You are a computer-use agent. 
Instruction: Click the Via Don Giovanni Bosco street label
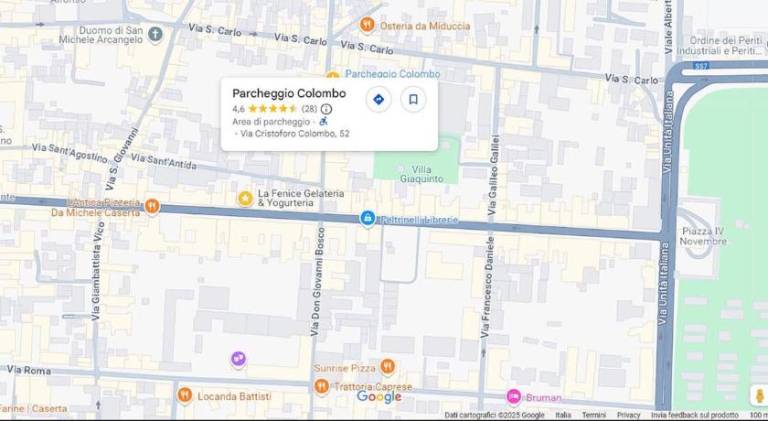318,281
